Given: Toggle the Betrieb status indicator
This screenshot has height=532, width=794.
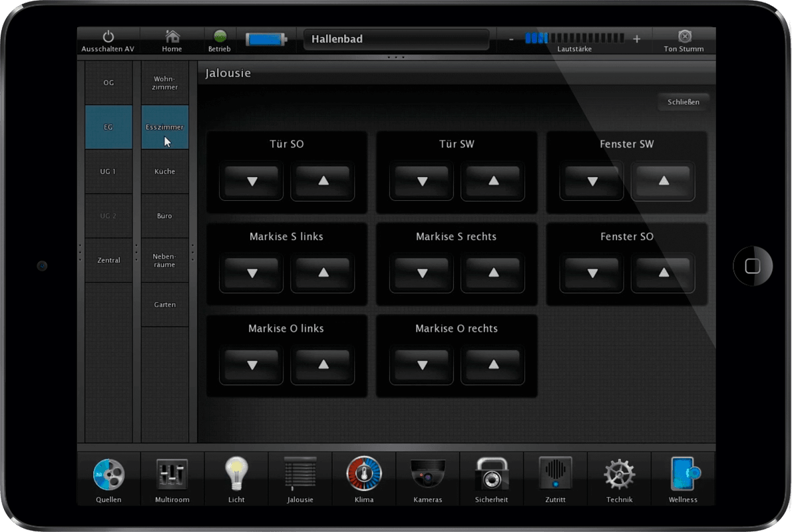Looking at the screenshot, I should click(x=219, y=41).
